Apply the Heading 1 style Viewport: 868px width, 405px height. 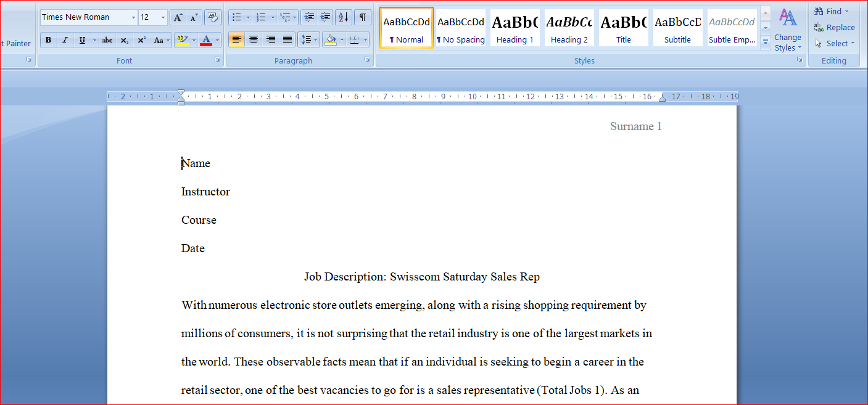click(x=515, y=27)
